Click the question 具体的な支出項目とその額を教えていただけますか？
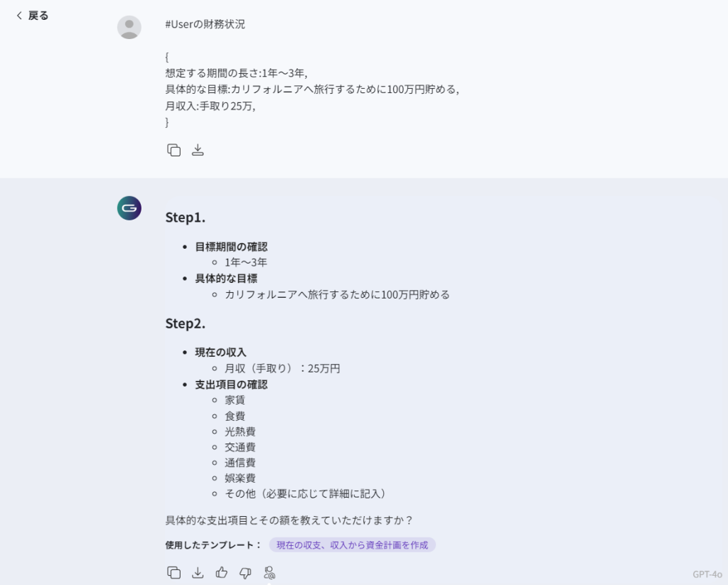 tap(289, 520)
